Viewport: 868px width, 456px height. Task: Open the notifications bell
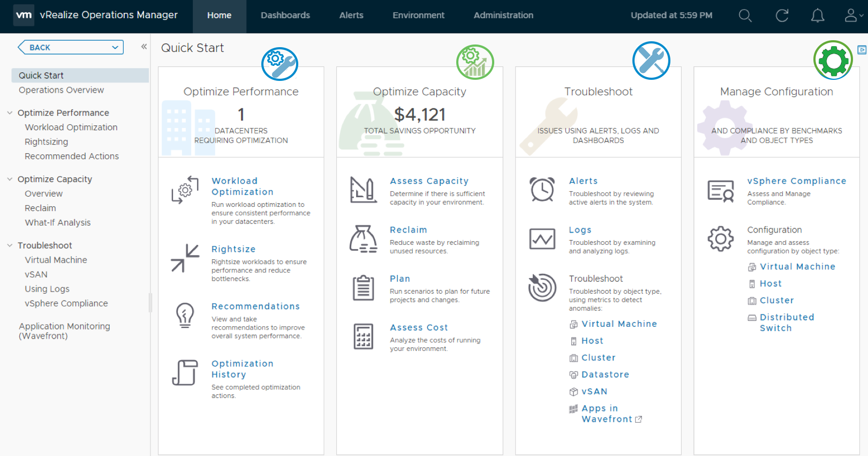[x=817, y=16]
